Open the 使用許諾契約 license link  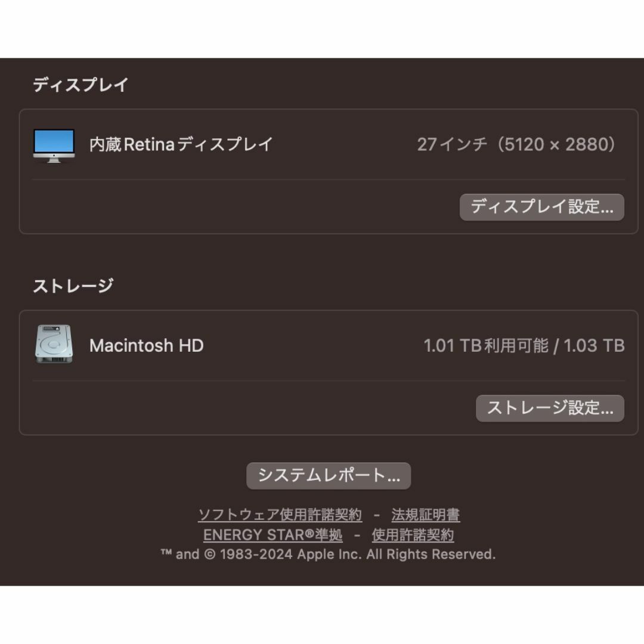tap(413, 535)
